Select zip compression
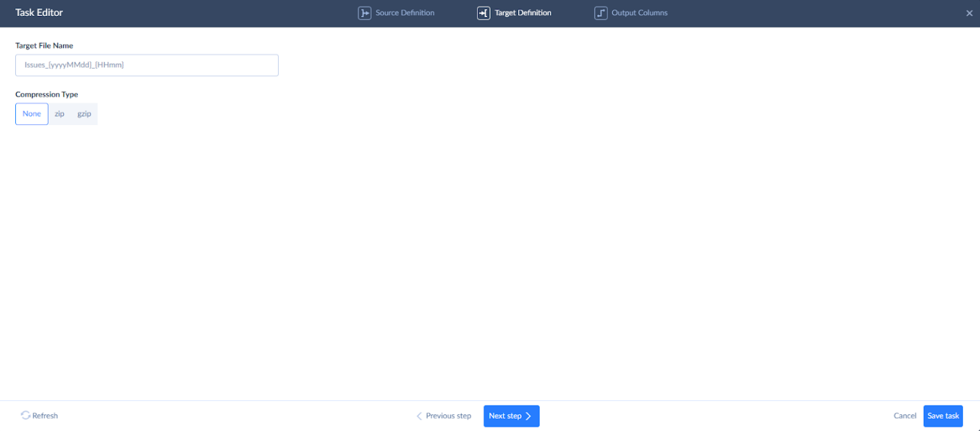Viewport: 980px width, 431px height. (59, 113)
